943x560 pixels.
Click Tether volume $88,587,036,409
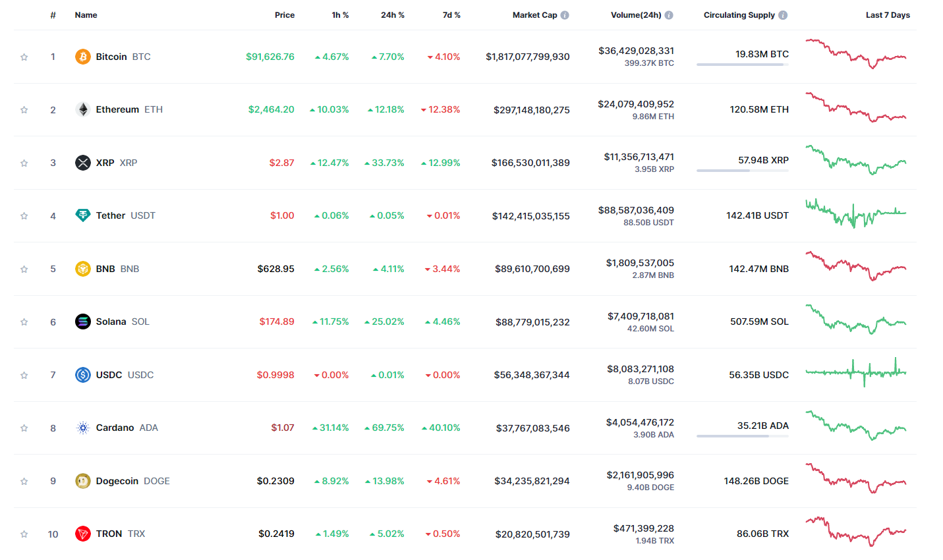tap(636, 210)
